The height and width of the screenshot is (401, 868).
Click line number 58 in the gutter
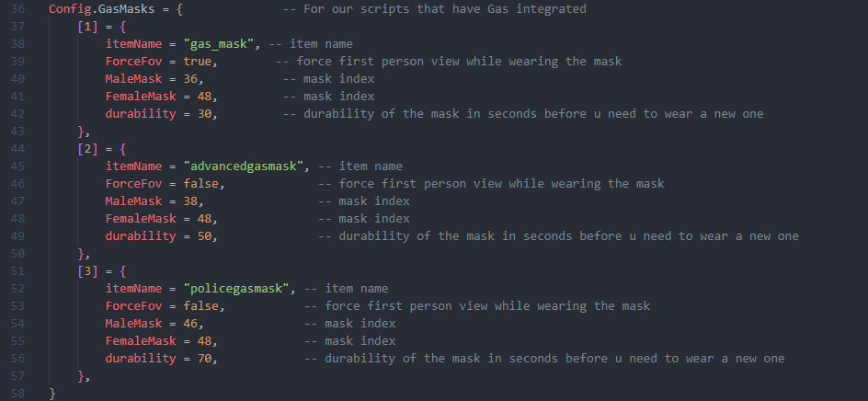18,394
